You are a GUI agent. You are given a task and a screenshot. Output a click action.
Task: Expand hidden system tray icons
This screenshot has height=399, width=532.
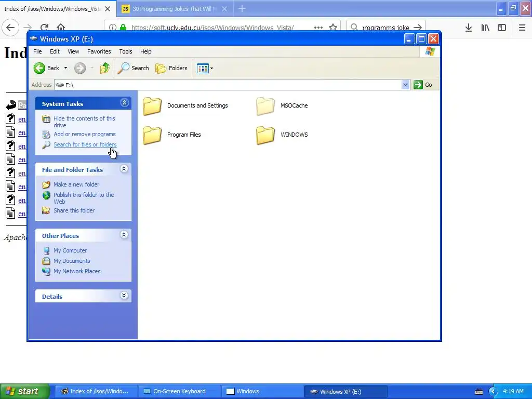click(x=493, y=392)
